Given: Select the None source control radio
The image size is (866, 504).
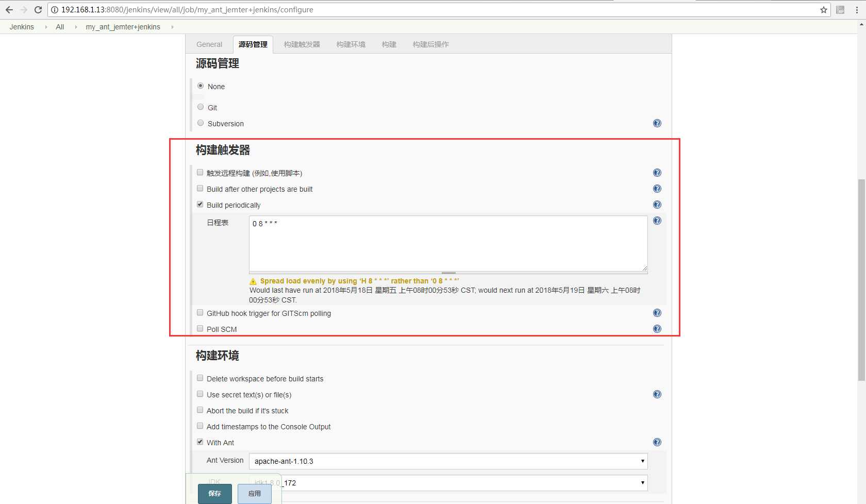Looking at the screenshot, I should coord(201,86).
